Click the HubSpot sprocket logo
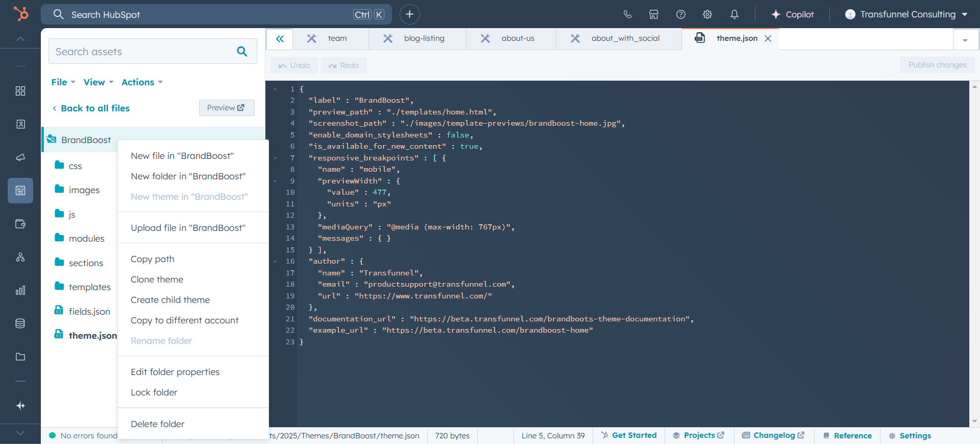980x444 pixels. tap(21, 14)
